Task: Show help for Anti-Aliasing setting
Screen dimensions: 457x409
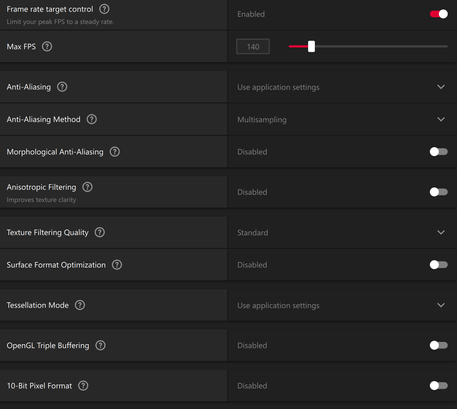Action: (62, 87)
